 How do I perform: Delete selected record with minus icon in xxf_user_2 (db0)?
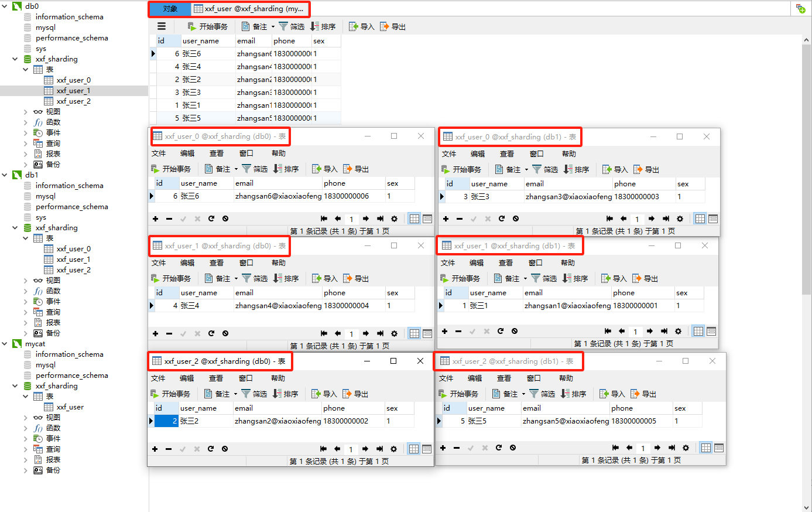click(x=169, y=448)
